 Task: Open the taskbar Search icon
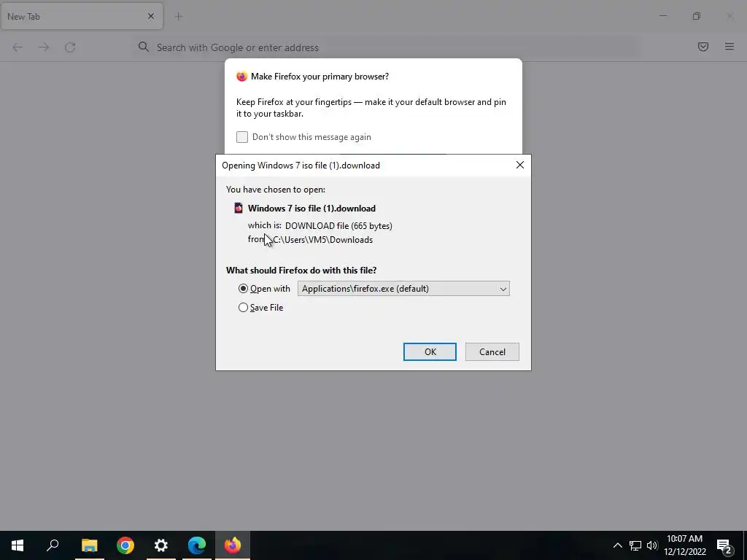click(x=53, y=545)
